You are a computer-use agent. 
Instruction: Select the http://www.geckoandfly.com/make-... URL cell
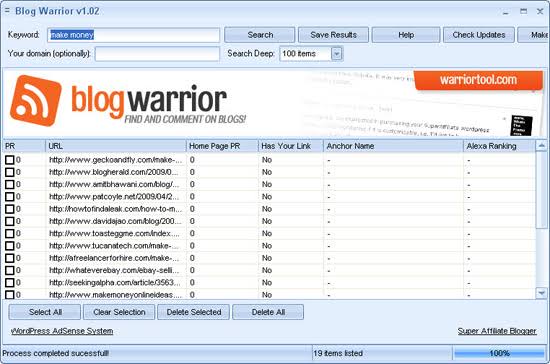pyautogui.click(x=115, y=160)
